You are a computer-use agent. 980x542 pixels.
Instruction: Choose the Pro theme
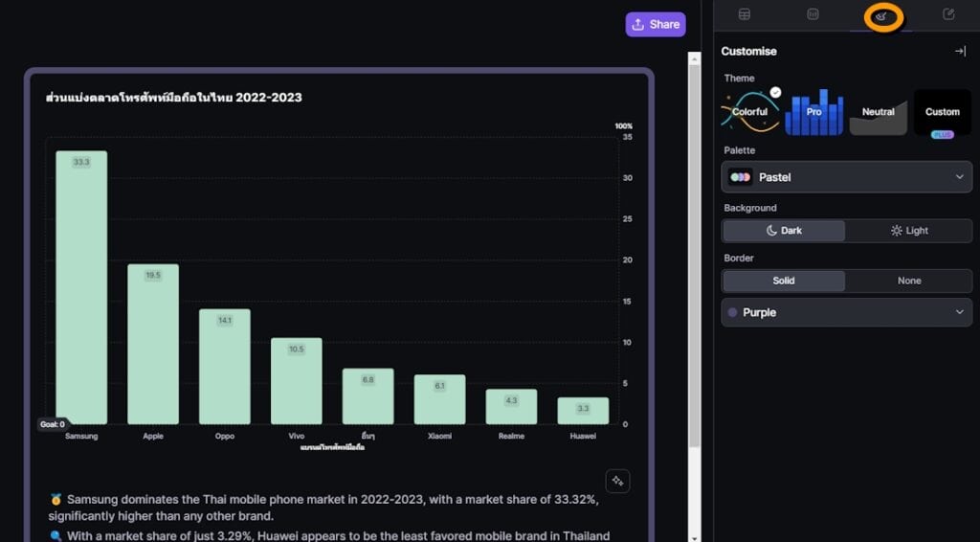813,112
